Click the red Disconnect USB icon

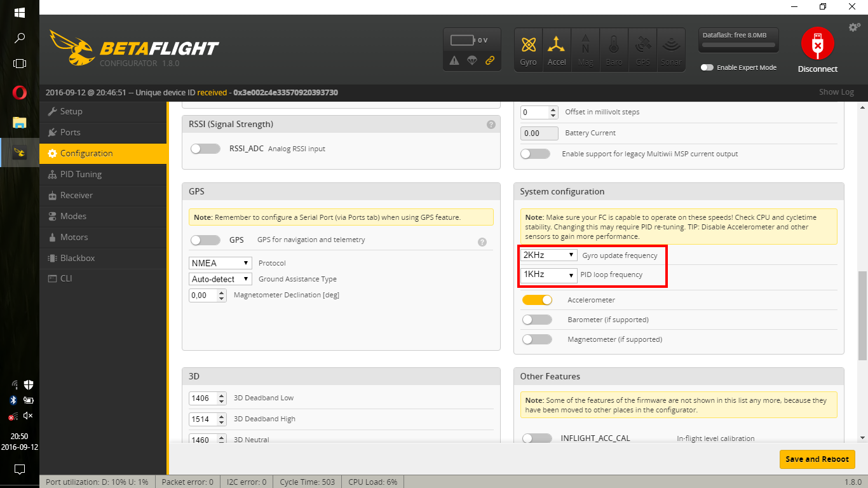click(x=817, y=43)
